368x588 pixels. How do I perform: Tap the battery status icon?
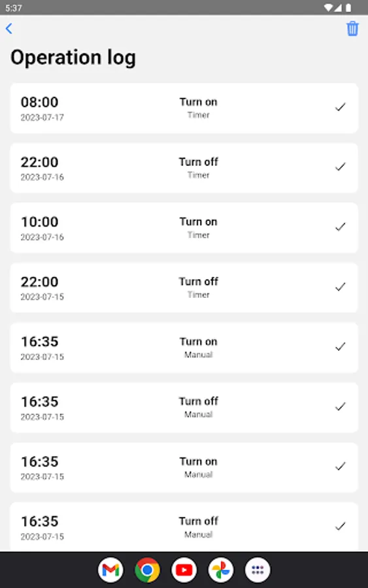(348, 7)
